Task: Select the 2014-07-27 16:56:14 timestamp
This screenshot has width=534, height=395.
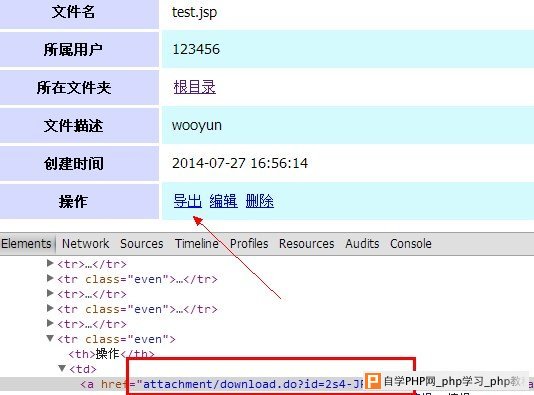Action: point(240,163)
